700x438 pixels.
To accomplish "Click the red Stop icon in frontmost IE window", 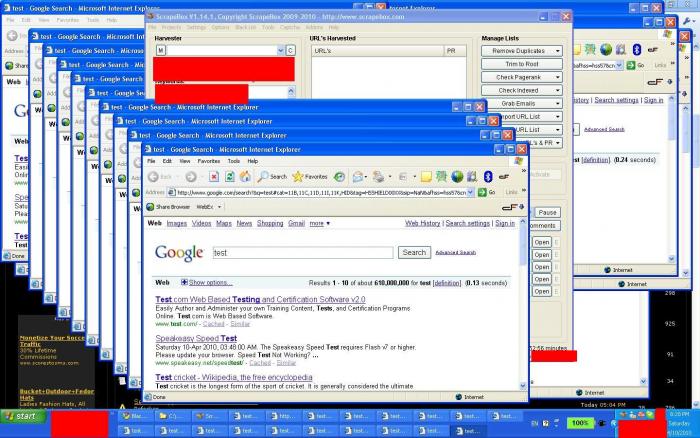I will coord(214,177).
